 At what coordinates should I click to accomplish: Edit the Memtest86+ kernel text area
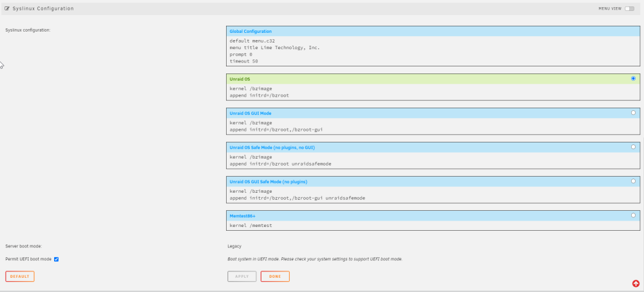click(433, 226)
